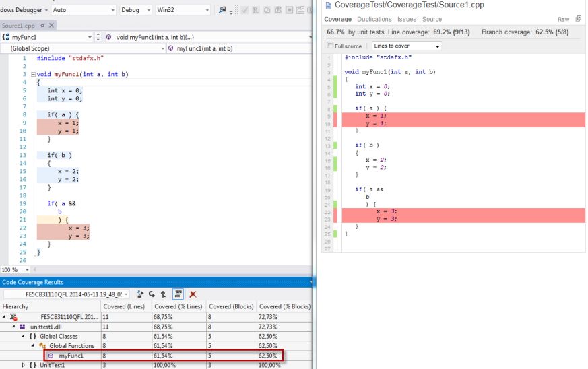Sort by the Covered (Lines) column header
Screen dimensions: 588x369
point(126,306)
